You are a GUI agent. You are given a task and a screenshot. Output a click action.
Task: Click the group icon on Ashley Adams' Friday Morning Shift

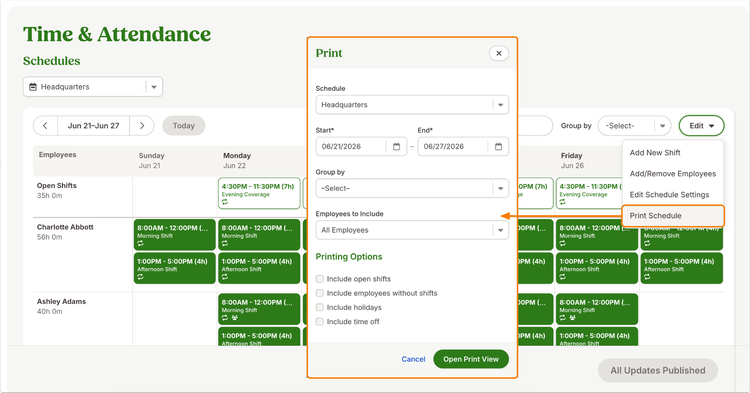(x=572, y=317)
